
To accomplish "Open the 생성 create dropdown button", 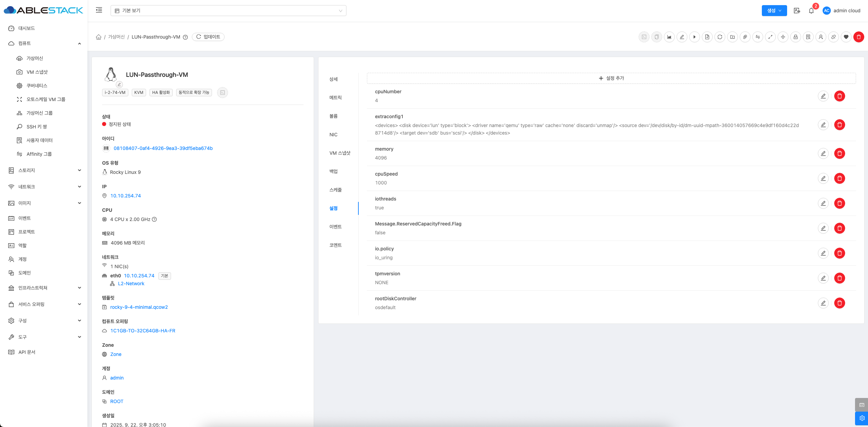I will click(x=774, y=11).
